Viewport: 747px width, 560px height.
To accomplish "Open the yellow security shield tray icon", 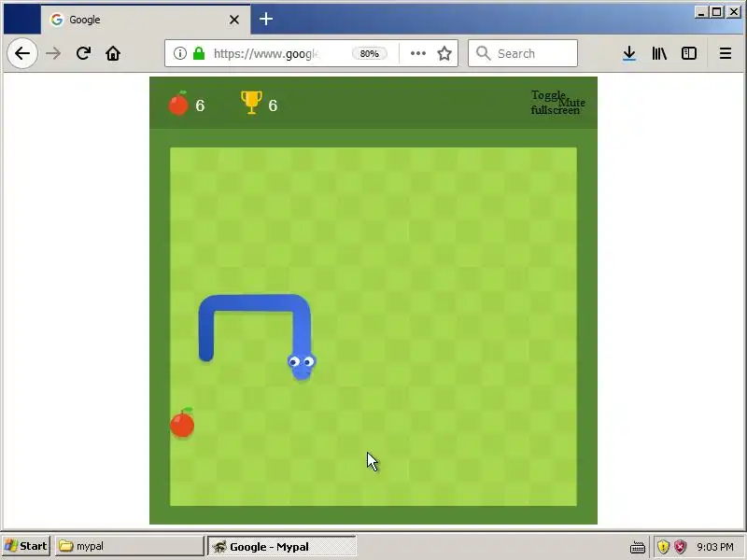I will click(x=663, y=547).
